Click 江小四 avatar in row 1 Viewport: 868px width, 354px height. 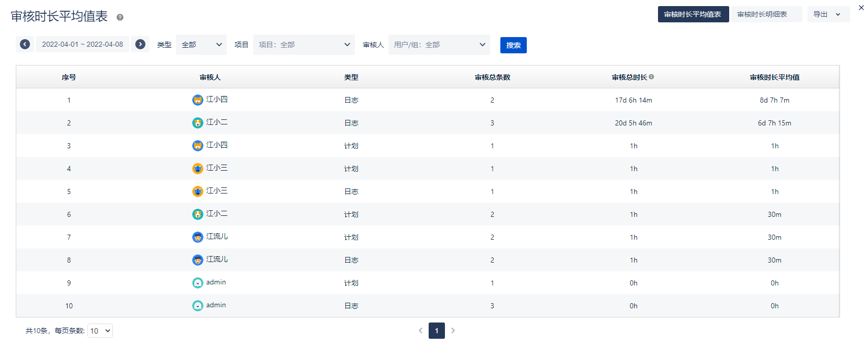click(198, 100)
